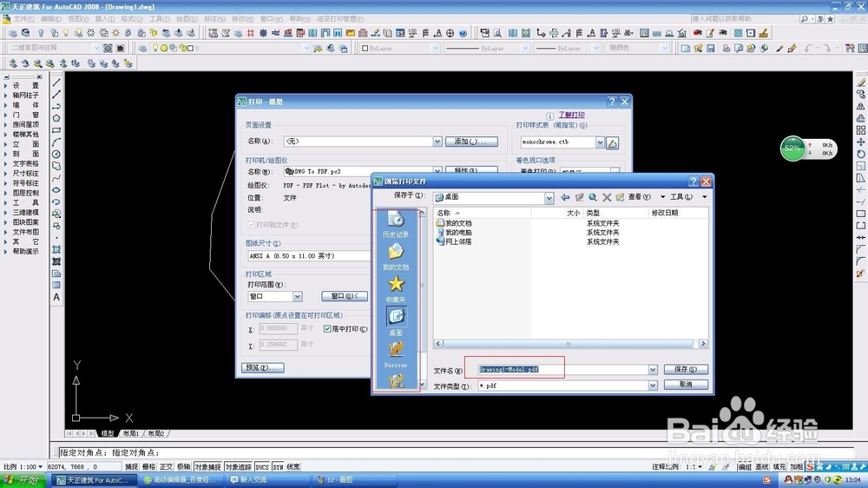Select the Rectangle draw tool
Screen dimensions: 868x488
[x=56, y=130]
